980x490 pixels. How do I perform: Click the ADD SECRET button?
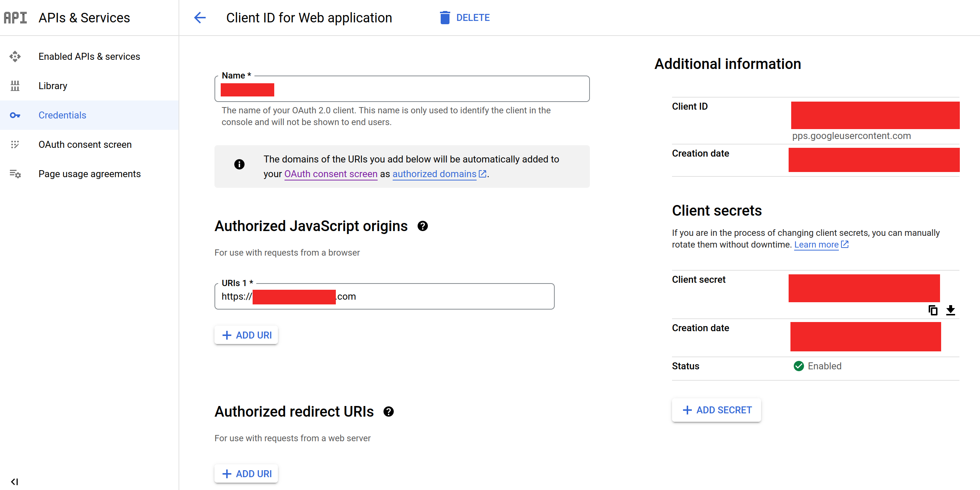(716, 410)
